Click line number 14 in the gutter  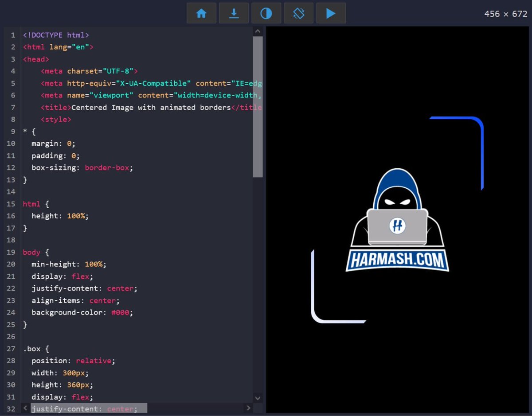[11, 192]
